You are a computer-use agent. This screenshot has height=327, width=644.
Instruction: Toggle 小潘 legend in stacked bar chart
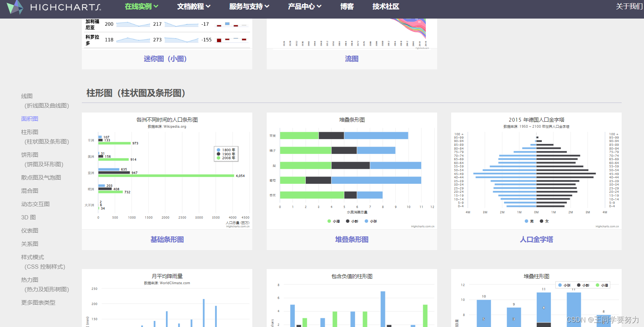pyautogui.click(x=334, y=221)
